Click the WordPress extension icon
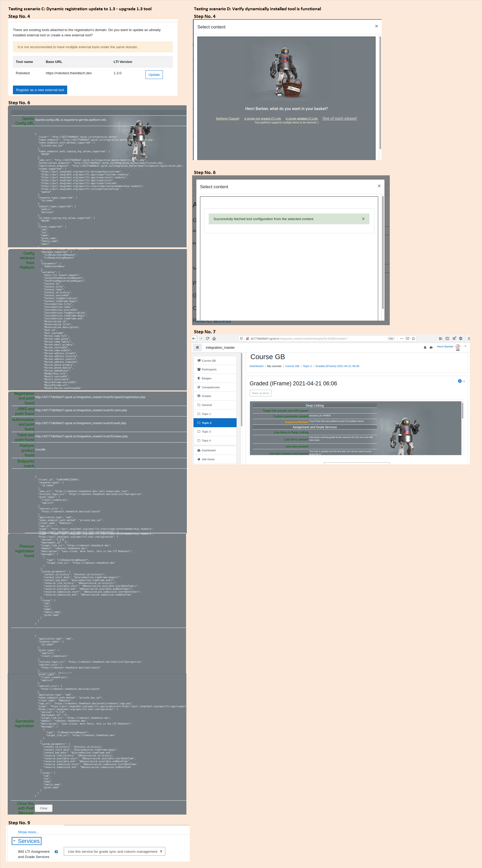Image resolution: width=482 pixels, height=868 pixels. point(461,339)
